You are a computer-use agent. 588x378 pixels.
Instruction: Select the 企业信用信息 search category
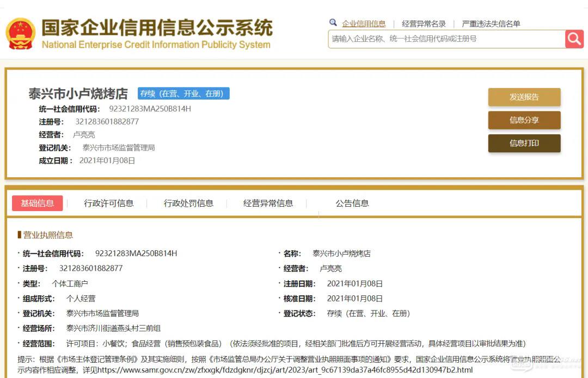pyautogui.click(x=364, y=24)
